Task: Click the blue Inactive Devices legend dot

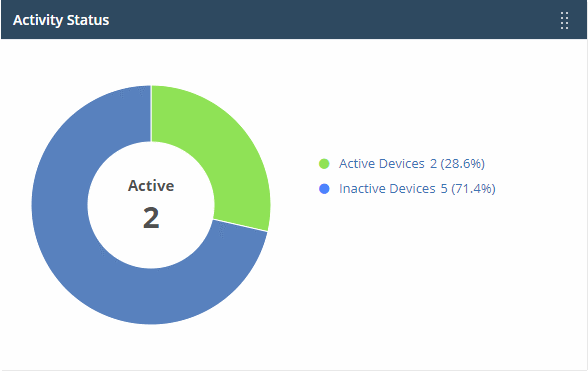Action: tap(324, 189)
